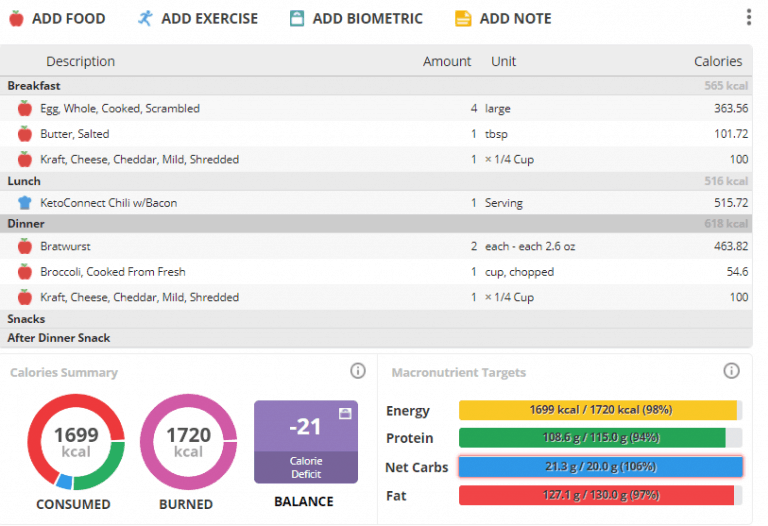Click the Add Exercise runner icon

145,18
